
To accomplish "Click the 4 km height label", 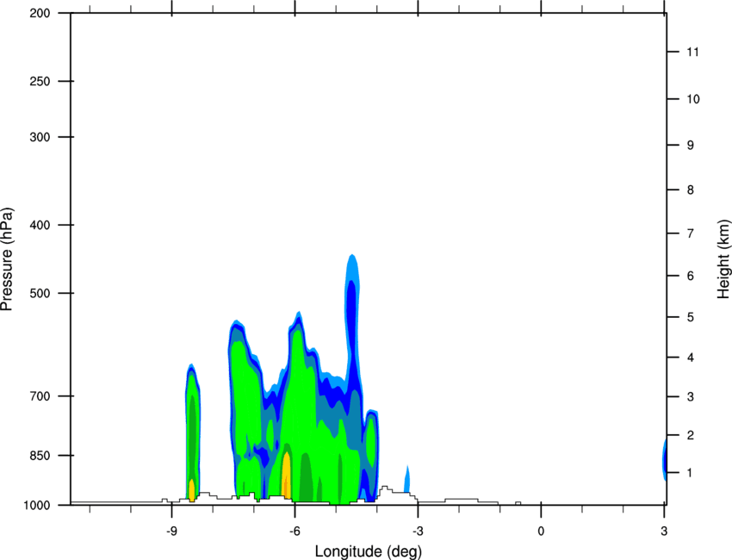I will coord(691,358).
